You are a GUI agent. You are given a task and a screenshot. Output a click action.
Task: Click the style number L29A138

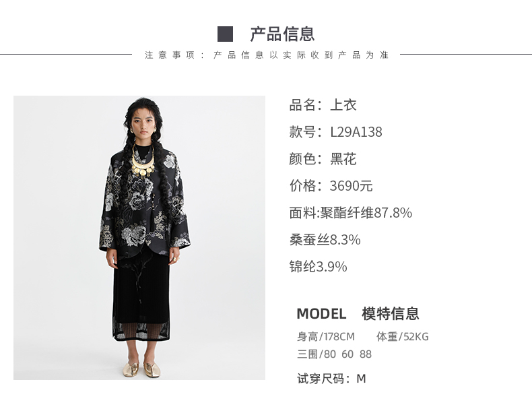pyautogui.click(x=356, y=132)
